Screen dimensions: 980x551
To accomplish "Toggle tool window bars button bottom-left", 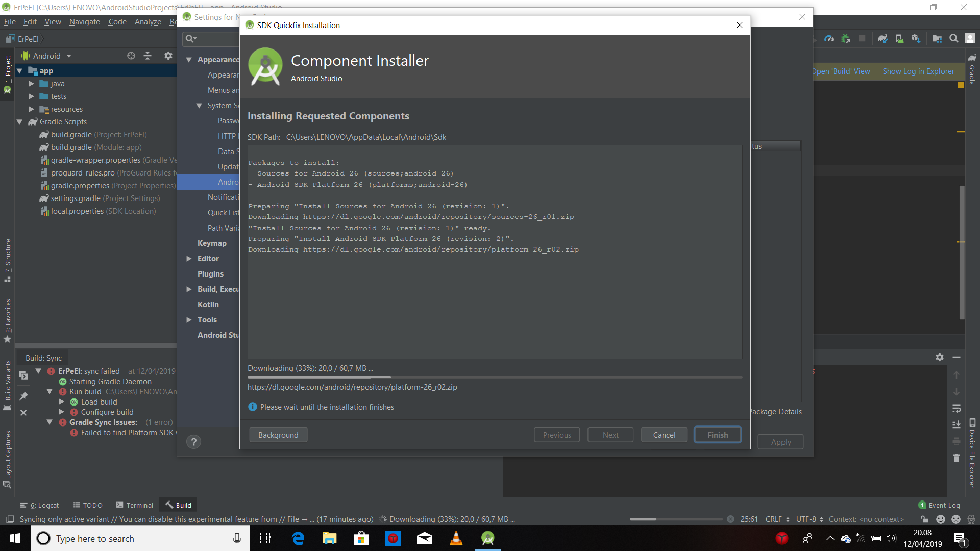I will tap(10, 519).
